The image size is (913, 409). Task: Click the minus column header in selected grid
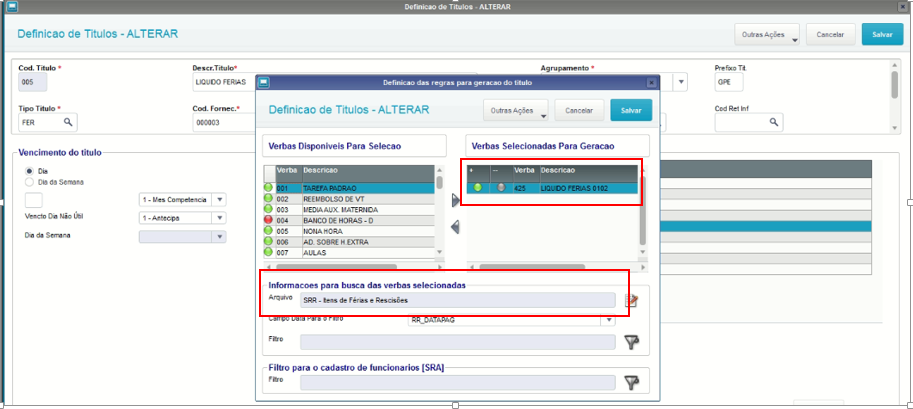point(501,174)
